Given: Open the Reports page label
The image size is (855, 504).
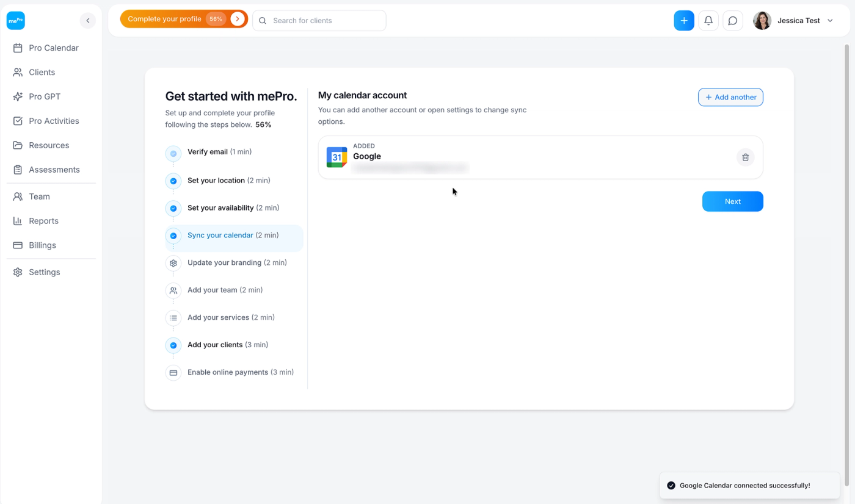Looking at the screenshot, I should [43, 221].
